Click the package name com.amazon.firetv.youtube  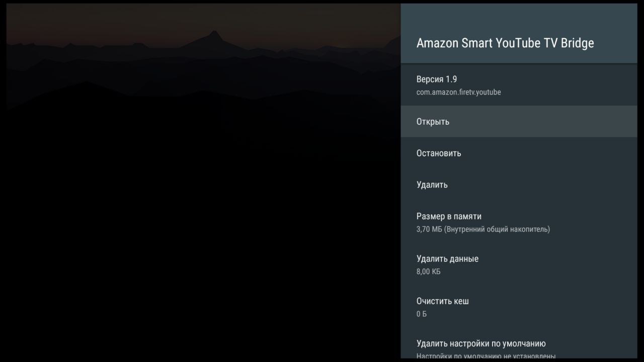(x=458, y=93)
